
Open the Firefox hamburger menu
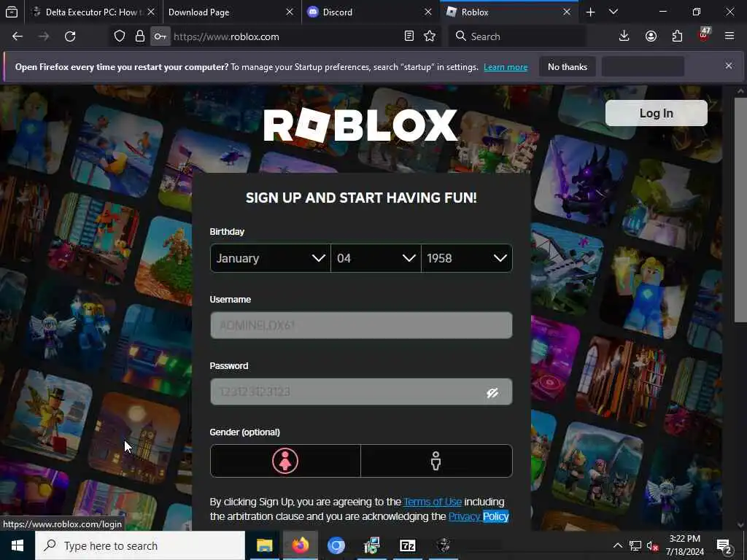tap(729, 36)
